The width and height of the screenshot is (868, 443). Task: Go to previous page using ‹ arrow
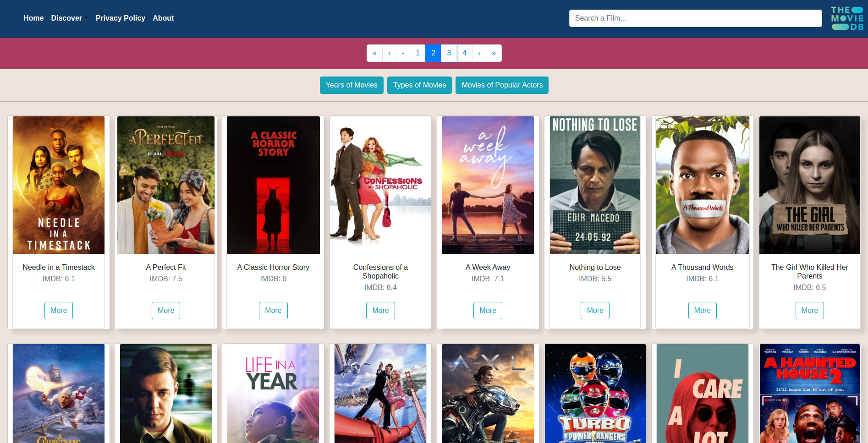point(389,53)
